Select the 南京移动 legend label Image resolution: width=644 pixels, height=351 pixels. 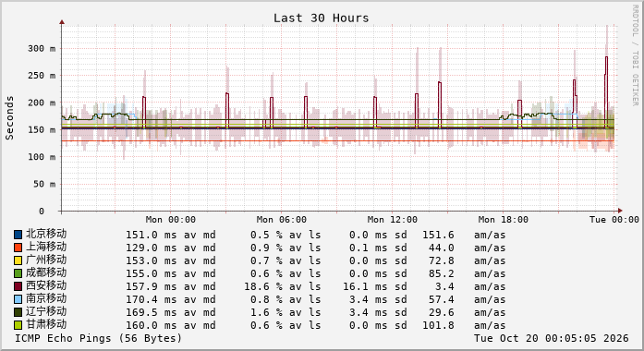point(46,298)
